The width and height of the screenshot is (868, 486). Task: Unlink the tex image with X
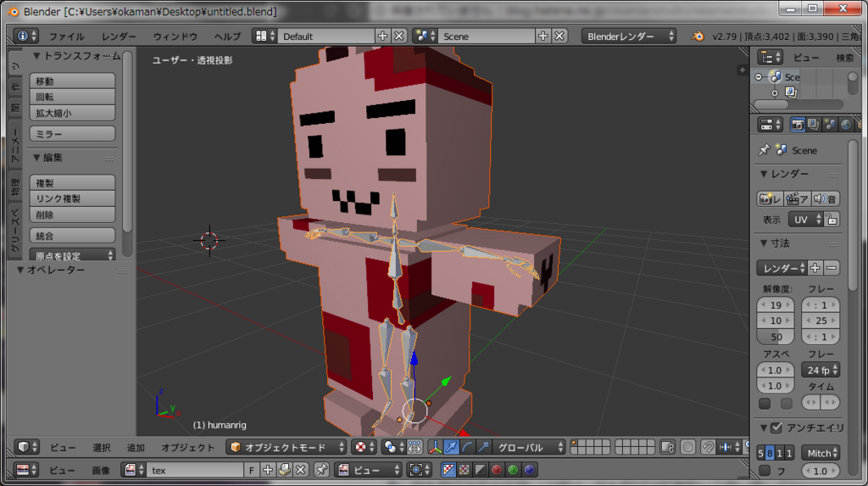[x=301, y=470]
